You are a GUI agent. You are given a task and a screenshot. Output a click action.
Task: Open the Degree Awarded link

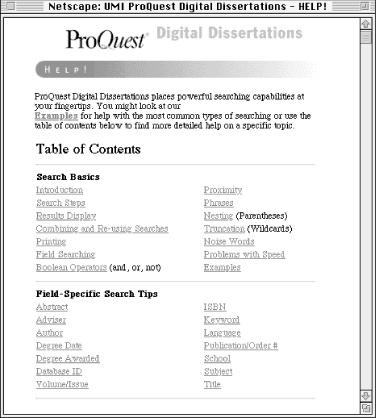(x=68, y=359)
